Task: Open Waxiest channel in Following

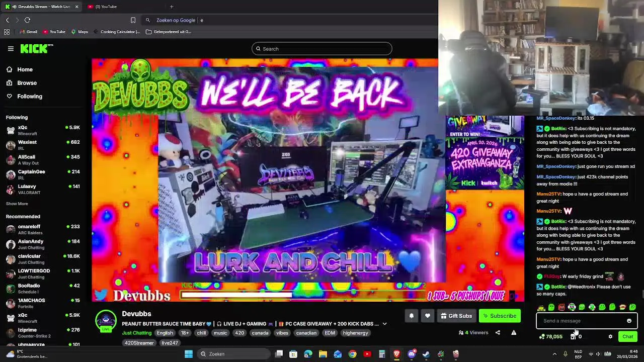Action: point(43,145)
